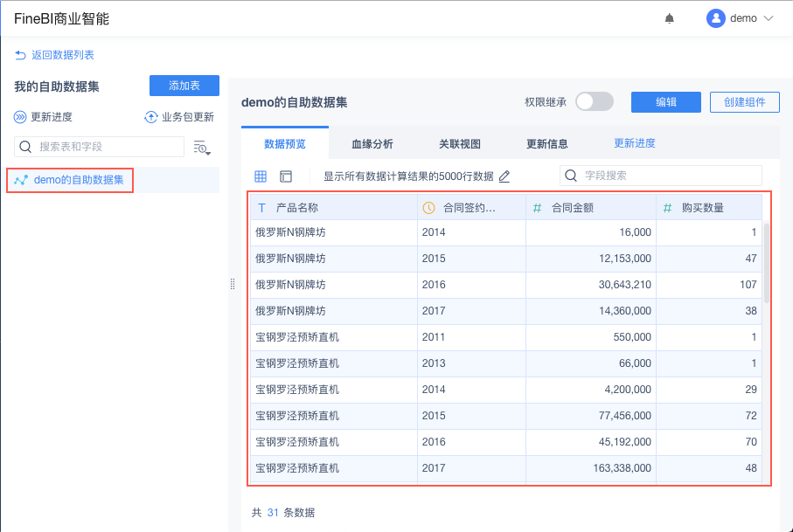
Task: Click the 合同签约 column header
Action: [471, 208]
